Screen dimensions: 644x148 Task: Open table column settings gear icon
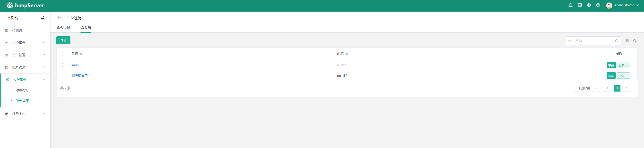point(627,41)
